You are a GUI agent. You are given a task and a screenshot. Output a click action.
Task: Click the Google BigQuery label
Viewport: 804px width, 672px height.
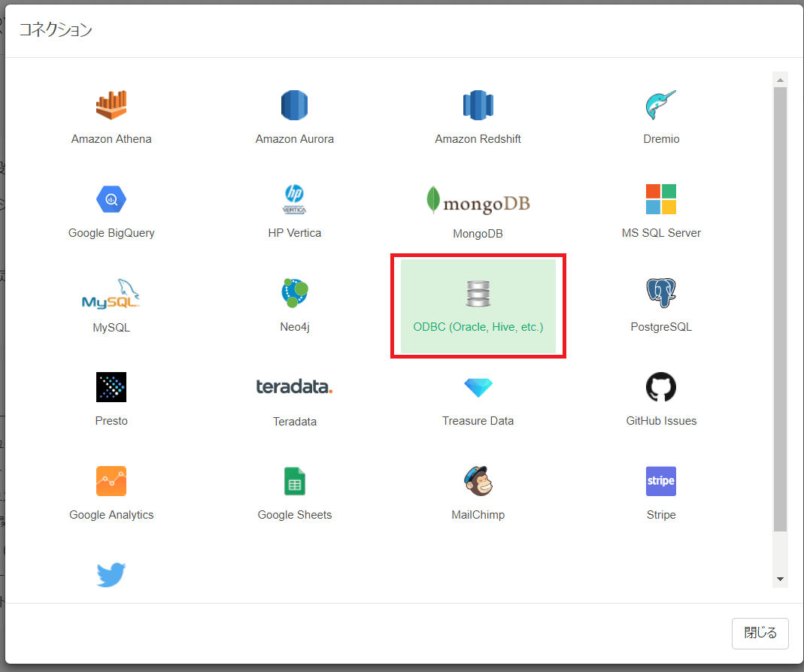click(111, 233)
